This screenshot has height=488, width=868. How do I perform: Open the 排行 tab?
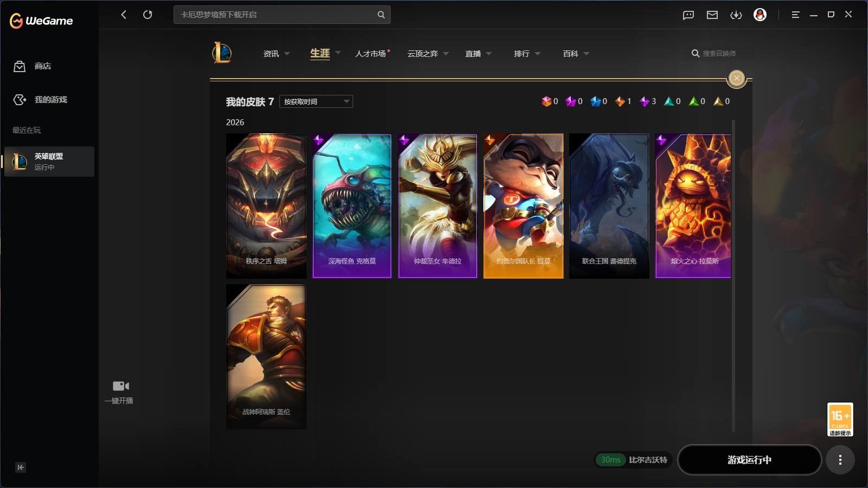pos(522,54)
